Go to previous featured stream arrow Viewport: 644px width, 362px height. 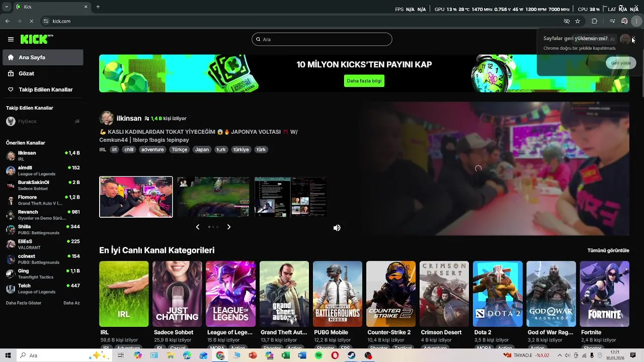[x=197, y=227]
